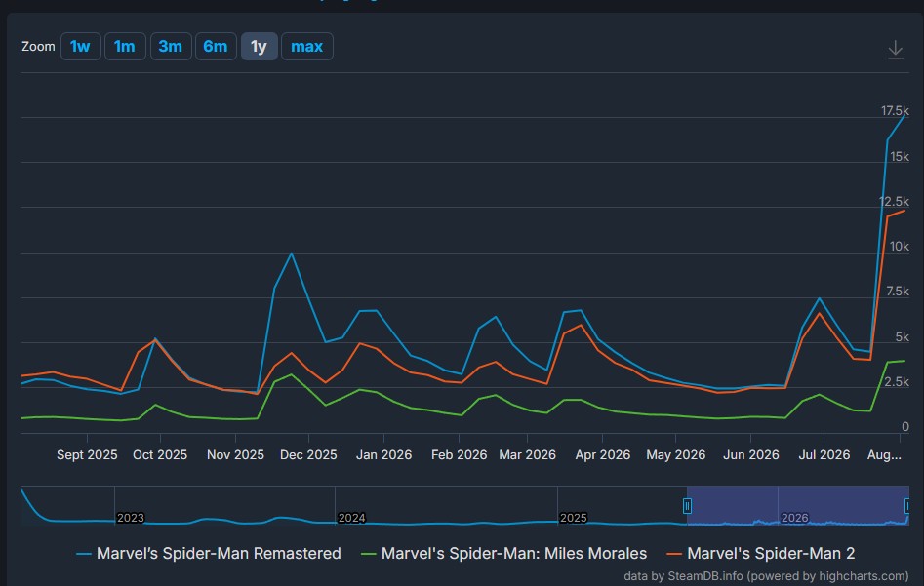
Task: Click the 2024 marker in navigator
Action: [x=352, y=518]
